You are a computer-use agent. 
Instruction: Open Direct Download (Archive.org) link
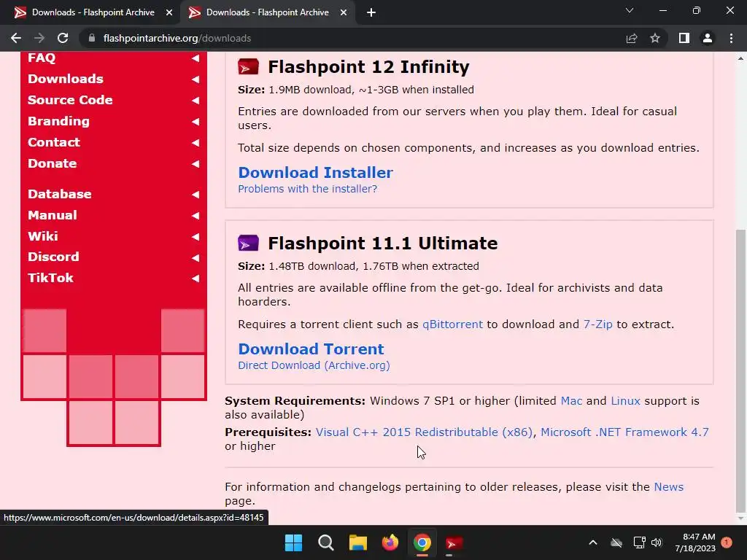tap(314, 365)
